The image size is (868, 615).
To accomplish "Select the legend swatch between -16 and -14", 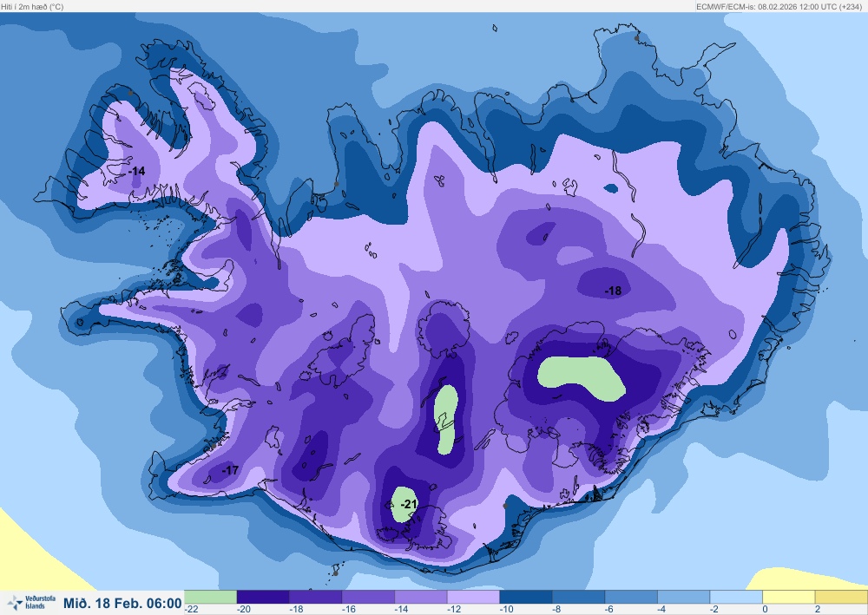I will [x=368, y=597].
